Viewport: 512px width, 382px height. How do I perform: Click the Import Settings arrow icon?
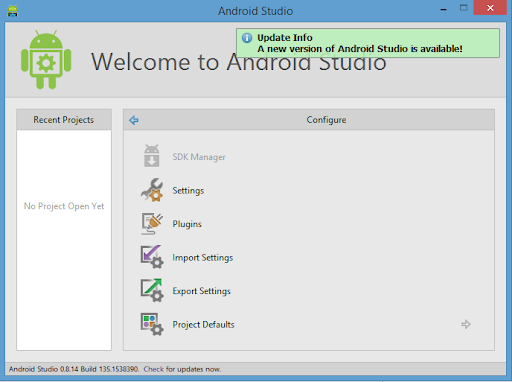152,257
